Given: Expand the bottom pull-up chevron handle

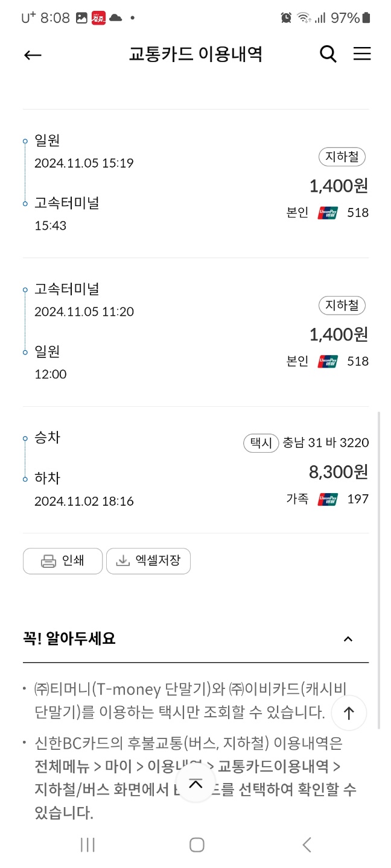Looking at the screenshot, I should [x=195, y=784].
